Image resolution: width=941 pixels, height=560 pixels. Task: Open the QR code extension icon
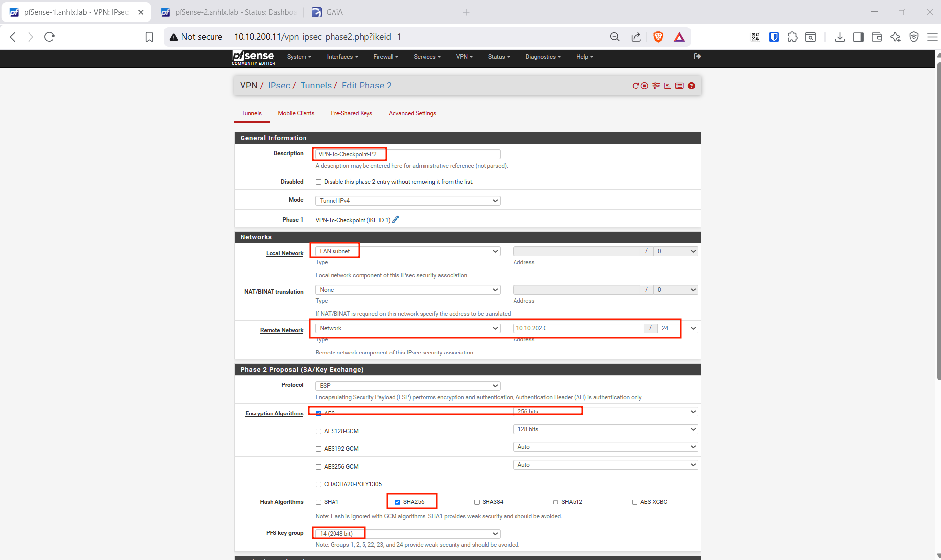[x=755, y=37]
